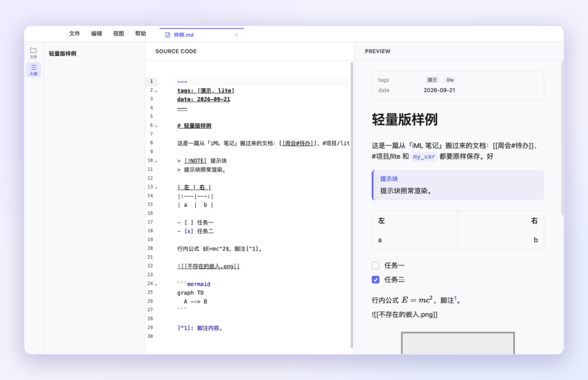The width and height of the screenshot is (588, 380).
Task: Click the # 轻量版样例 heading in source
Action: (x=194, y=126)
